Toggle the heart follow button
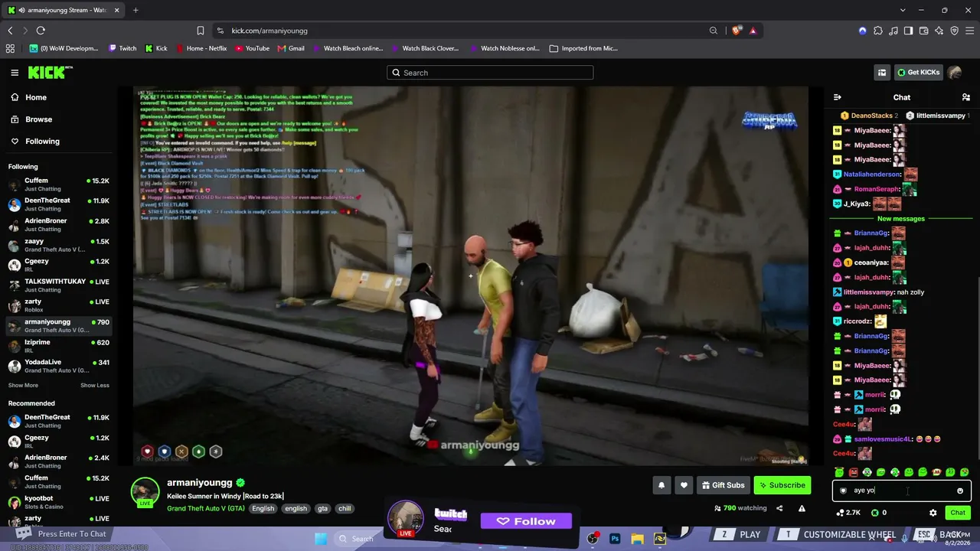This screenshot has width=980, height=551. click(x=684, y=485)
